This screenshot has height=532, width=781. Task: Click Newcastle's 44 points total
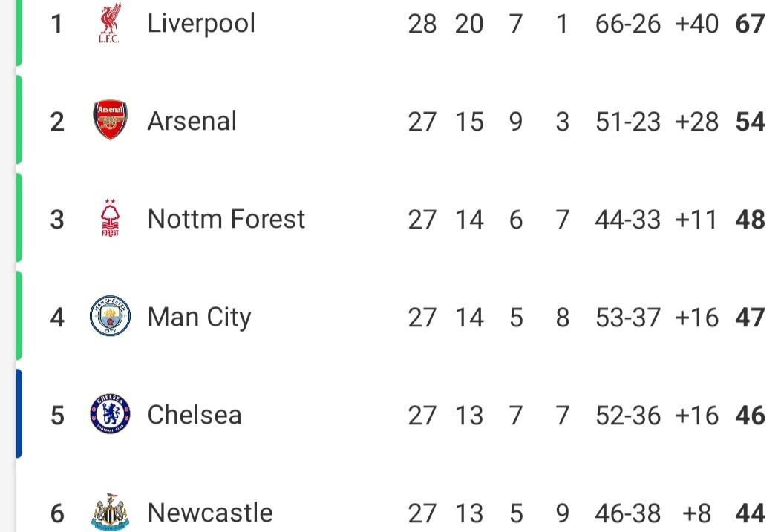click(750, 513)
